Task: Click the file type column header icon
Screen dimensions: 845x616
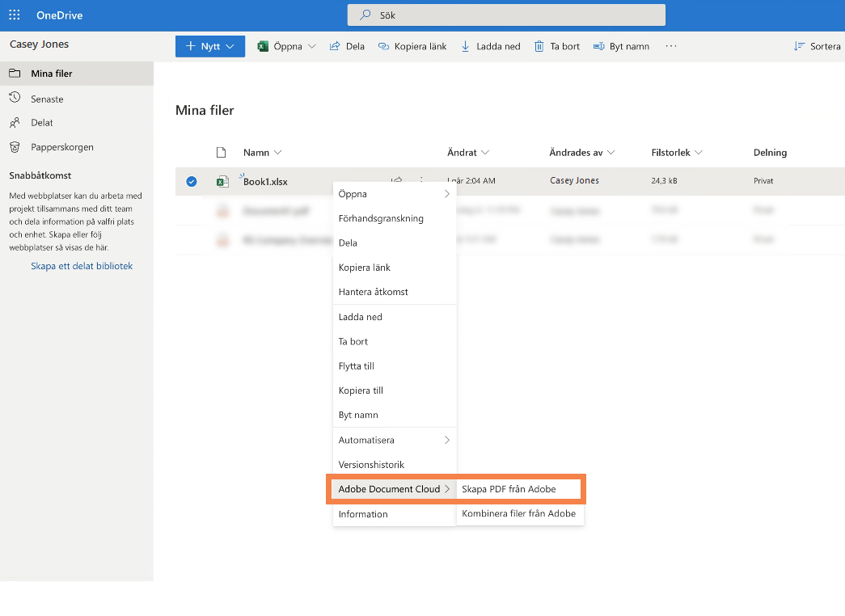Action: pos(221,153)
